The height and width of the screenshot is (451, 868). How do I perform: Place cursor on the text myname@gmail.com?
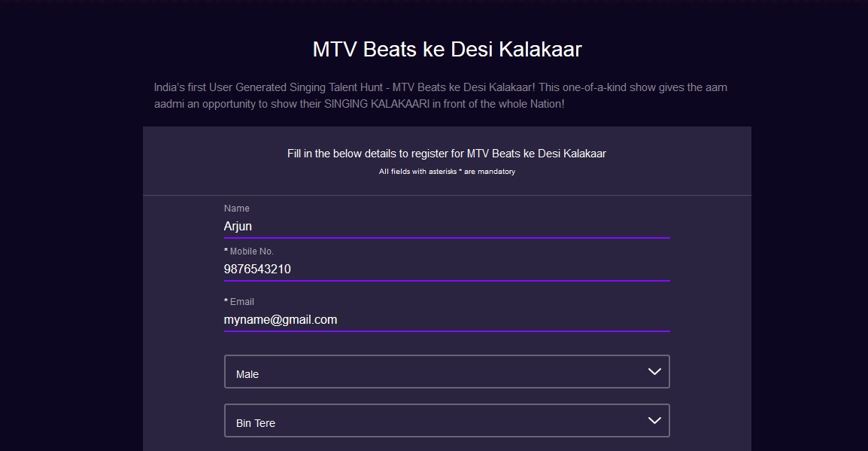(x=281, y=319)
